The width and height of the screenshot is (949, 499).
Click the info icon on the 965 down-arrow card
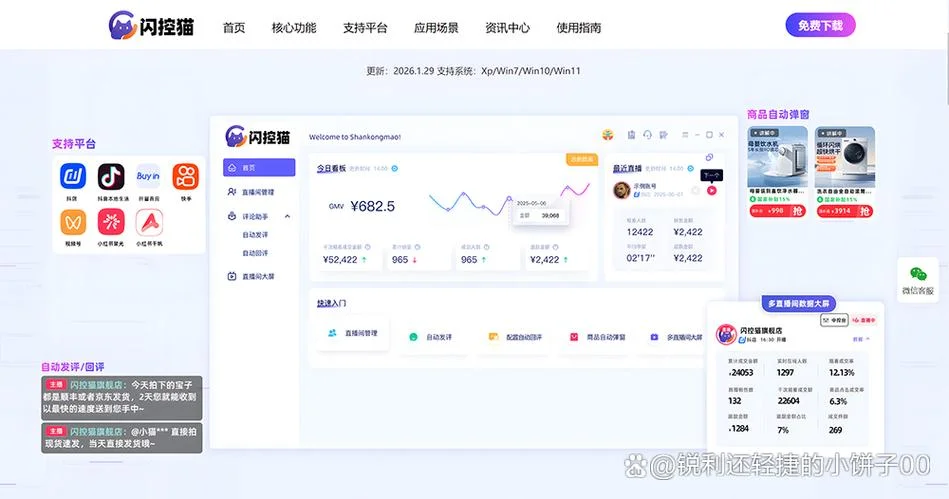click(417, 247)
